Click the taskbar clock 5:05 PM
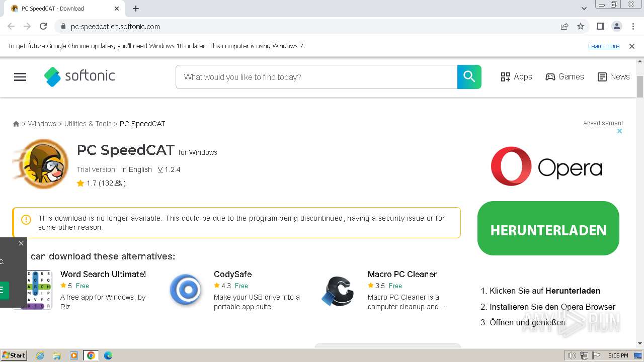644x362 pixels. pyautogui.click(x=618, y=355)
